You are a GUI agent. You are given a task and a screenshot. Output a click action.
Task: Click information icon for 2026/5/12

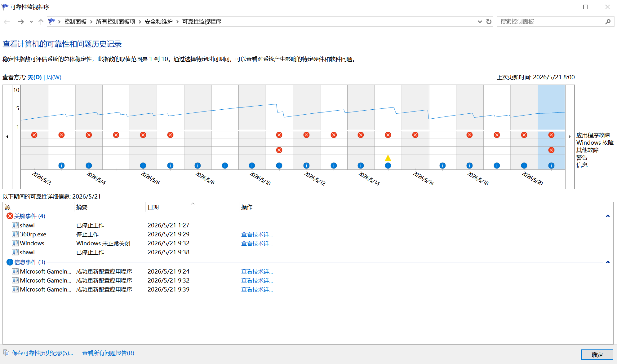[306, 165]
